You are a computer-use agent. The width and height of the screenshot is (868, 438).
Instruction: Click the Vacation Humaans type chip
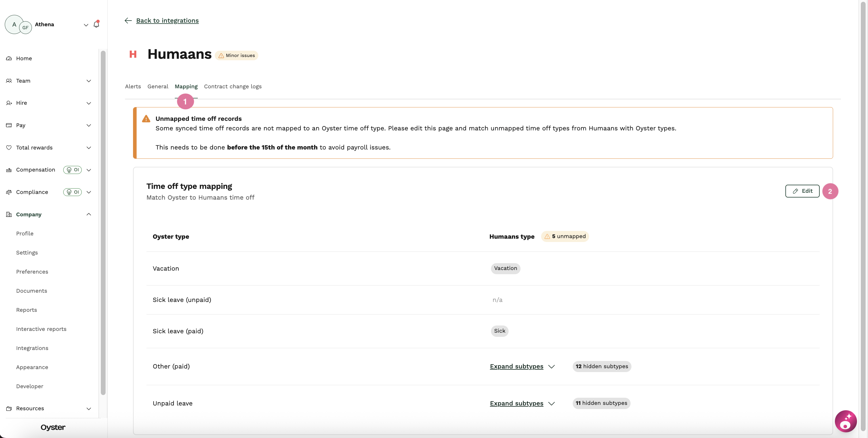505,268
